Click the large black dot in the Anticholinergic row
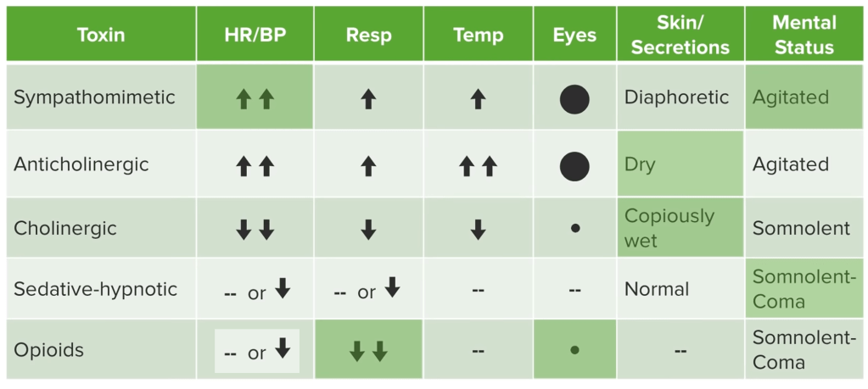Screen dimensions: 868x389 [x=574, y=166]
